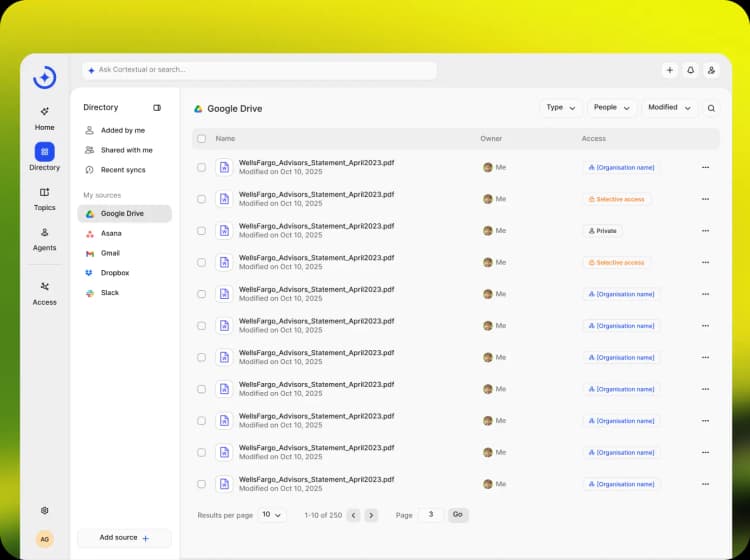The image size is (750, 560).
Task: Select Asana source
Action: [x=124, y=233]
